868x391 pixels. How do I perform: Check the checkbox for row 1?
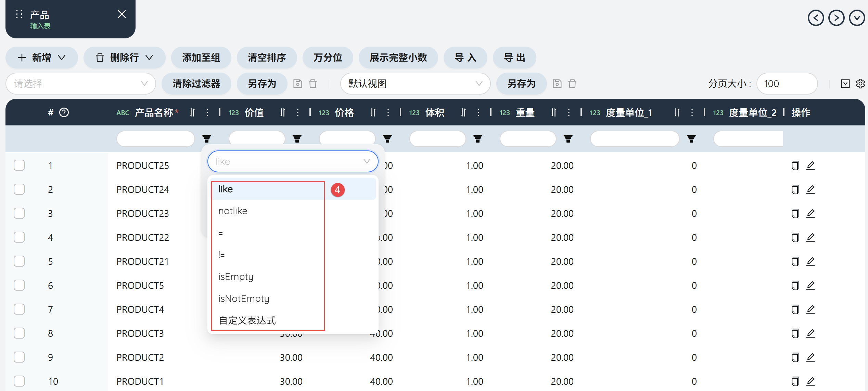click(19, 166)
